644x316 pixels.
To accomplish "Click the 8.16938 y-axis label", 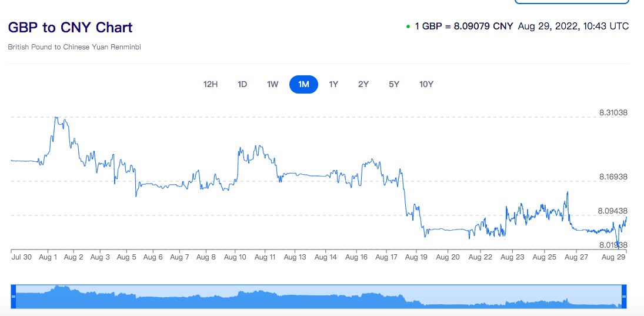I will 613,177.
